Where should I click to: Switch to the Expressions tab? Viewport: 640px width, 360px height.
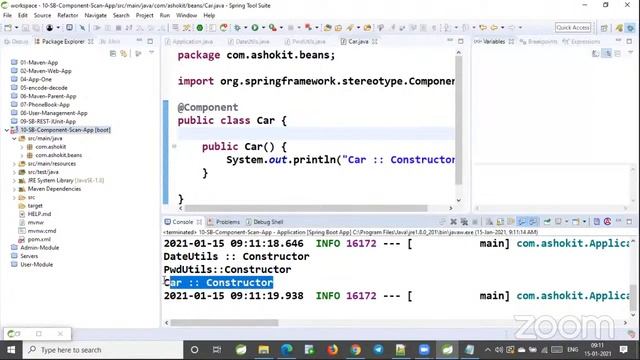coord(581,42)
